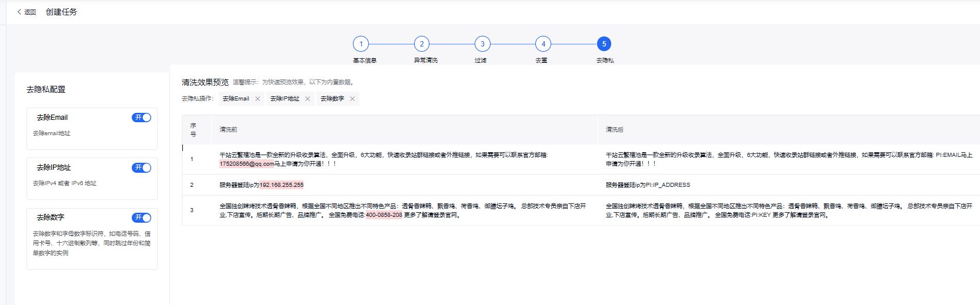Viewport: 980px width, 305px height.
Task: Click the 创建任务 page title
Action: [x=61, y=12]
